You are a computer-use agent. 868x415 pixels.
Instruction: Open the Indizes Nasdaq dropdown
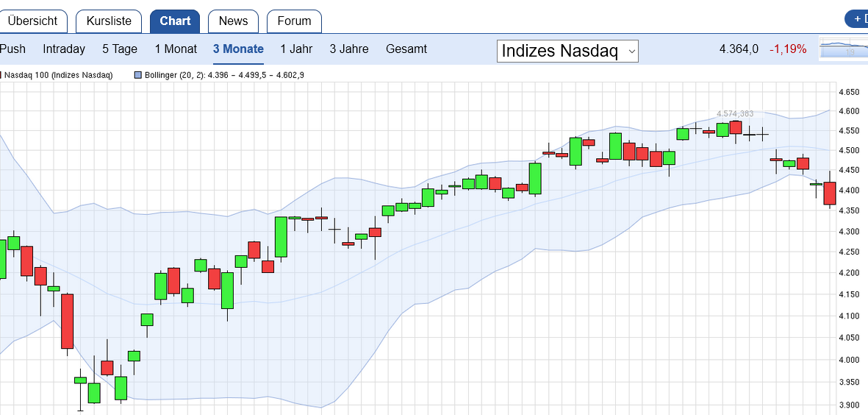coord(567,51)
